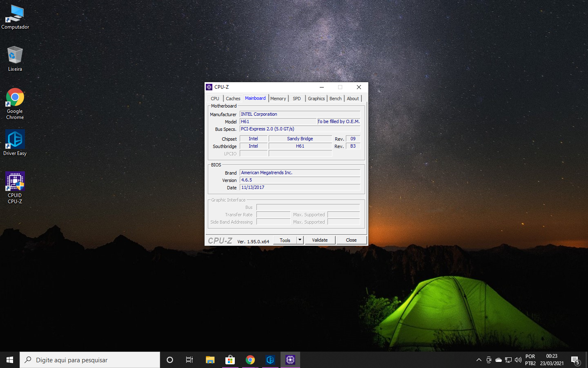Click the BIOS Brand American Megatrends field
Viewport: 588px width, 368px height.
click(300, 173)
